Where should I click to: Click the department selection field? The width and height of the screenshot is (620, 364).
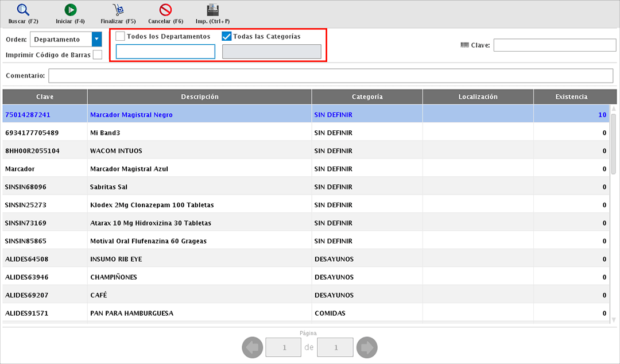pyautogui.click(x=165, y=52)
